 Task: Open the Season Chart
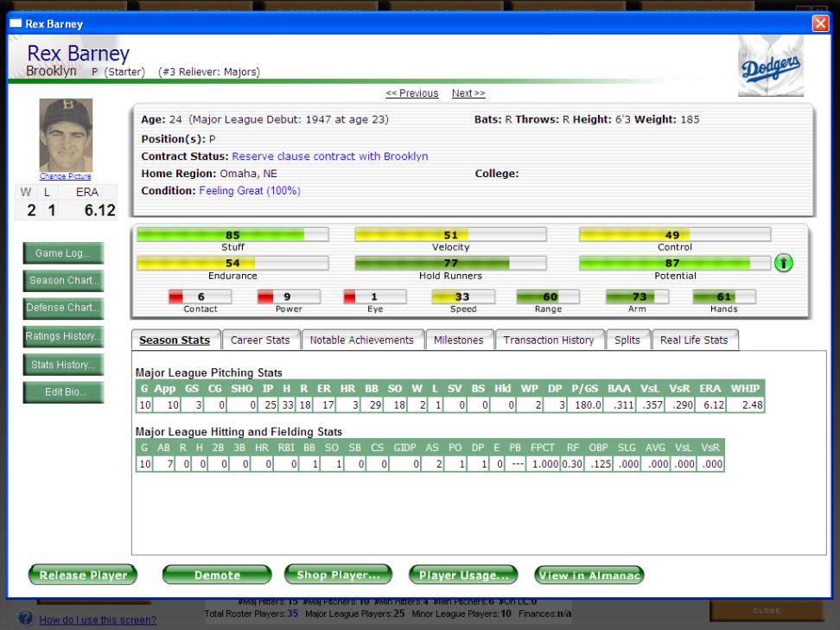tap(63, 281)
